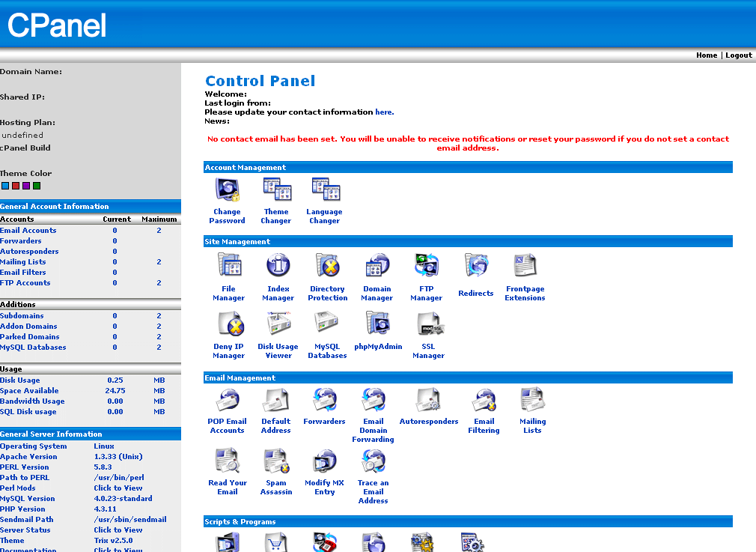Open the MySQL Databases icon

tap(327, 324)
